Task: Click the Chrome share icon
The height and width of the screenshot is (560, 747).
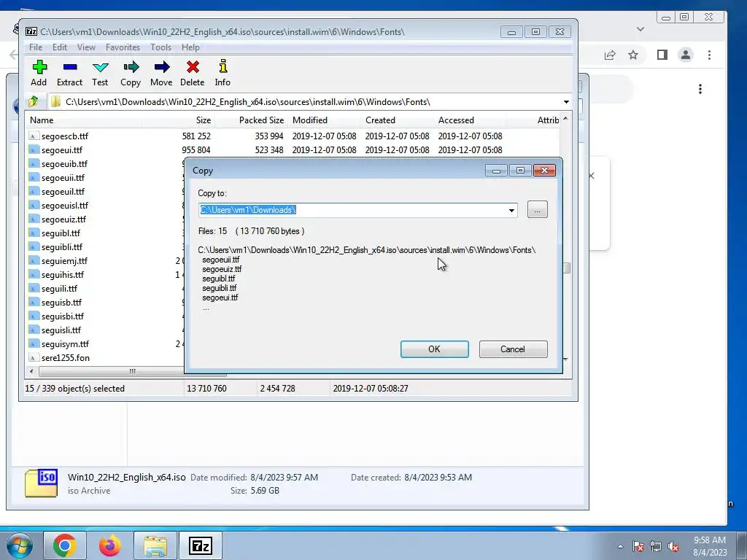Action: pos(610,55)
